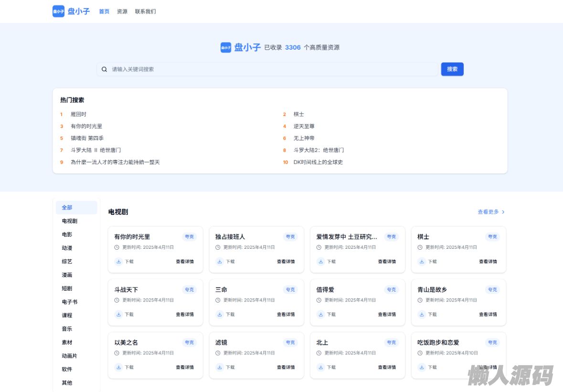Select the 音乐 category in sidebar
The height and width of the screenshot is (392, 563).
(76, 329)
